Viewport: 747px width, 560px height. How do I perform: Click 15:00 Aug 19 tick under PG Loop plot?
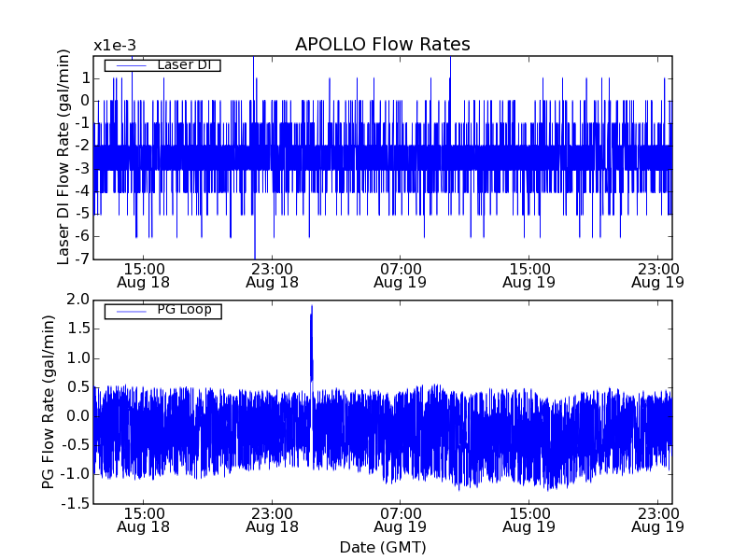(529, 520)
